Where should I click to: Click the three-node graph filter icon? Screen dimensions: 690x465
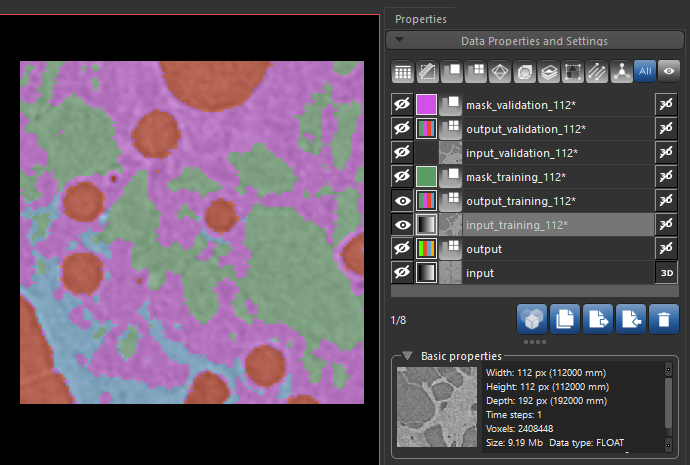point(620,72)
